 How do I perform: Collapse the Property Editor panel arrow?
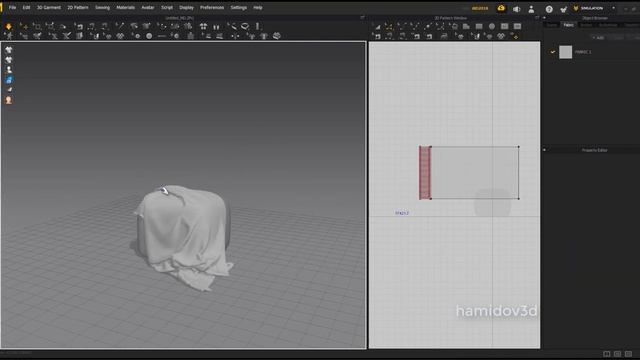point(544,150)
